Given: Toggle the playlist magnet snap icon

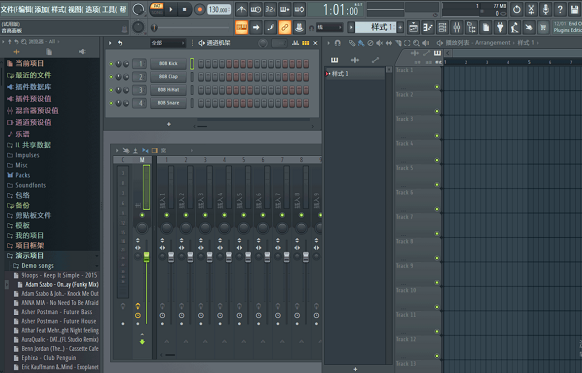Looking at the screenshot, I should (337, 43).
